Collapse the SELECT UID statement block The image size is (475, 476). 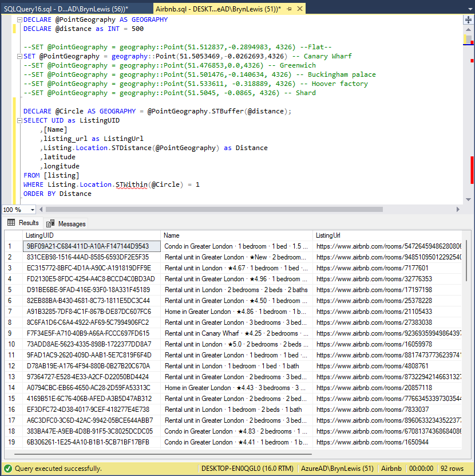pyautogui.click(x=19, y=120)
